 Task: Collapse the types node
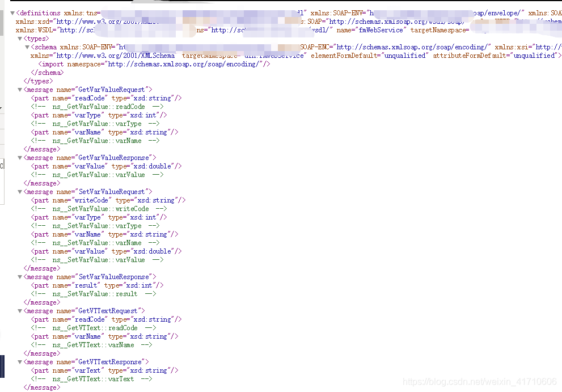[20, 39]
